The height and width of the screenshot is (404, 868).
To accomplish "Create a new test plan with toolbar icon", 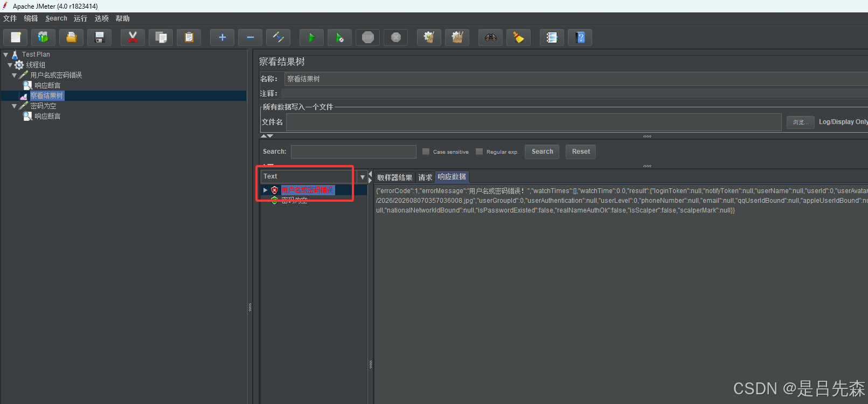I will point(16,37).
